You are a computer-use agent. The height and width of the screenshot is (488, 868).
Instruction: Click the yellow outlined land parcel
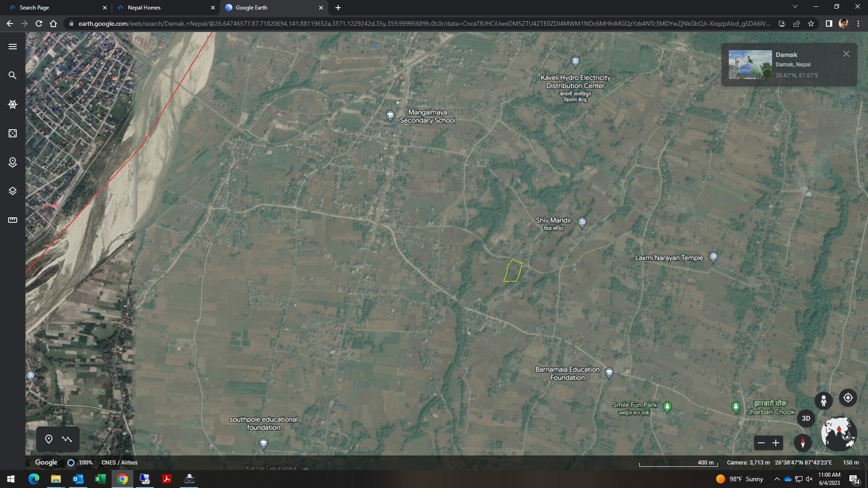coord(513,271)
